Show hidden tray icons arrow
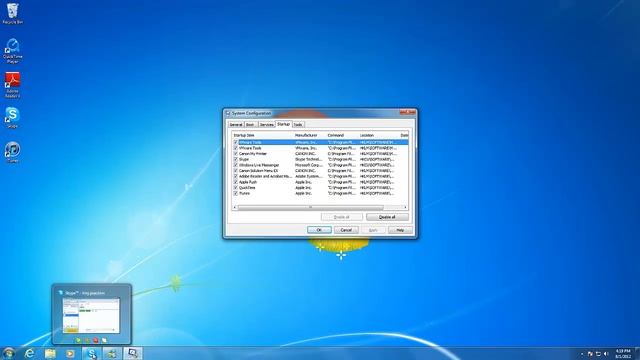Screen dimensions: 640x360 582,354
